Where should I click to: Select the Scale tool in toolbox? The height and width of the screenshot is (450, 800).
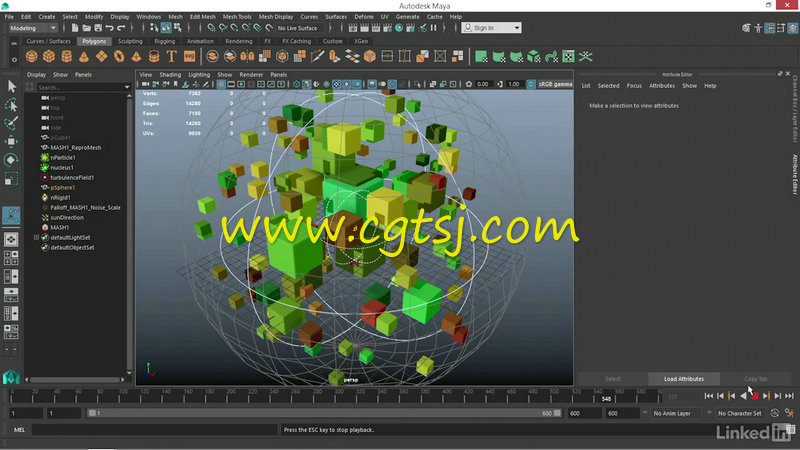point(11,179)
